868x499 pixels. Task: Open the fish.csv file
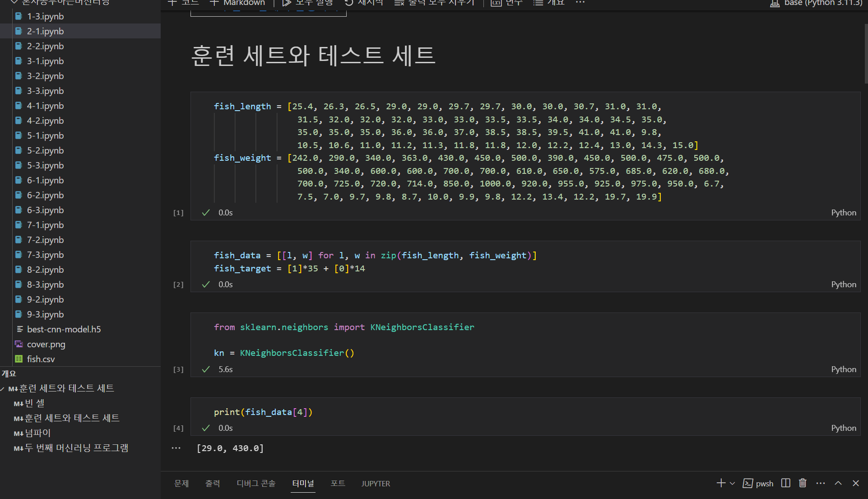(x=41, y=359)
